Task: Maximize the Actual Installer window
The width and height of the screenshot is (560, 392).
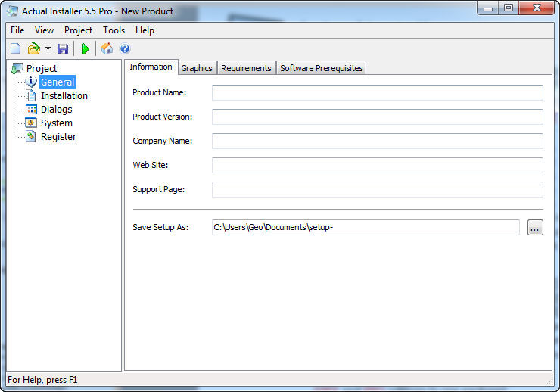Action: 509,8
